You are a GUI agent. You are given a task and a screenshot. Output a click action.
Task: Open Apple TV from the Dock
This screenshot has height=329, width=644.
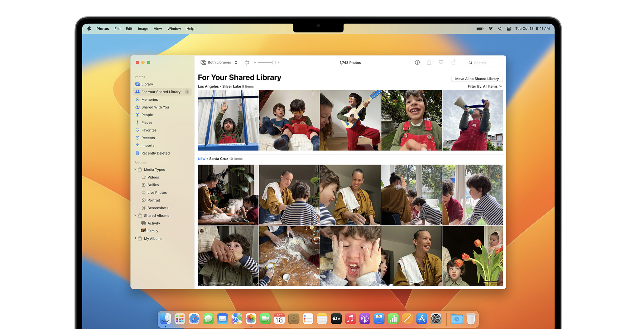click(336, 319)
